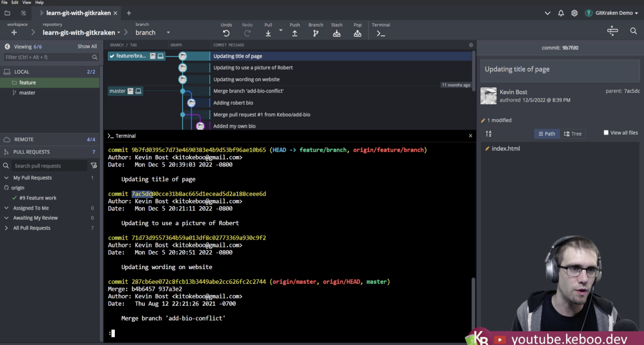
Task: Toggle the Path file view
Action: (x=547, y=133)
